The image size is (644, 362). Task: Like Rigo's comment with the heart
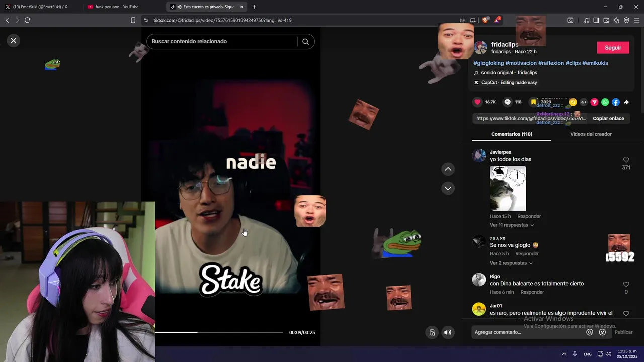pos(626,284)
